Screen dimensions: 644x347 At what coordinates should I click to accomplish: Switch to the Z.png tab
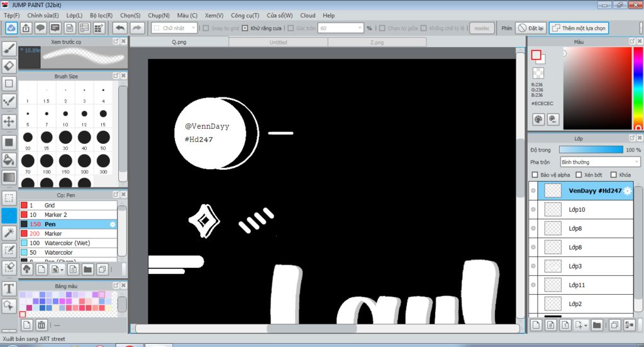pyautogui.click(x=377, y=42)
